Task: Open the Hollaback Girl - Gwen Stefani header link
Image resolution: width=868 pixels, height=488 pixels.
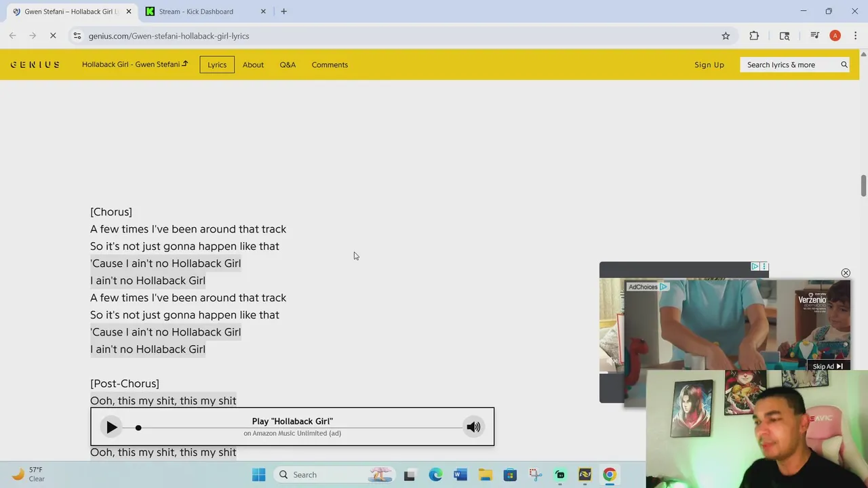Action: point(135,64)
